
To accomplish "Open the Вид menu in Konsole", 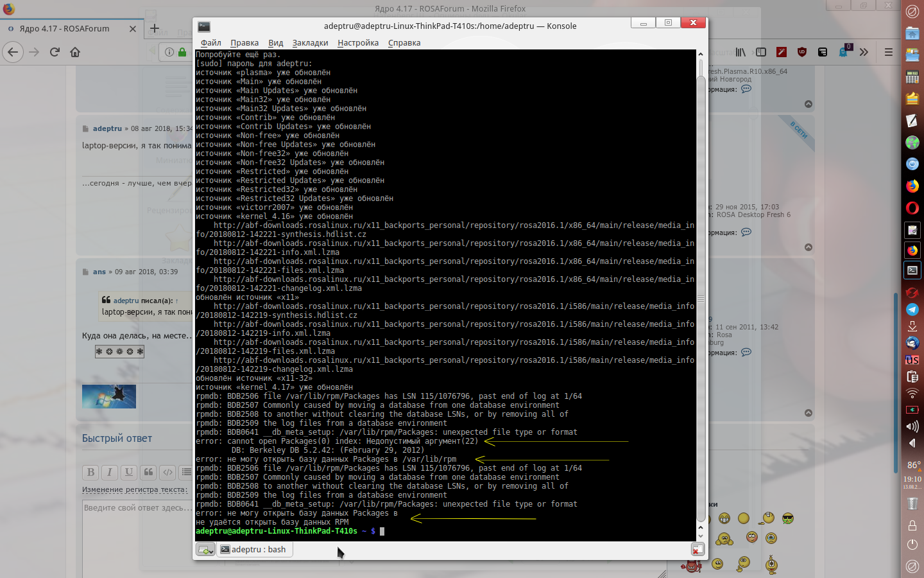I will click(276, 43).
